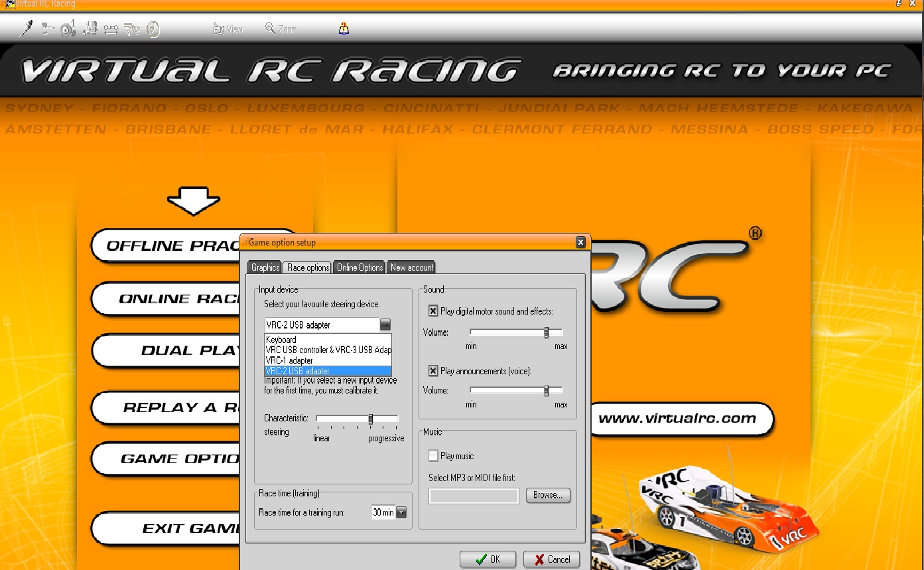Screen dimensions: 924x570
Task: Enable the Play music checkbox
Action: tap(433, 456)
